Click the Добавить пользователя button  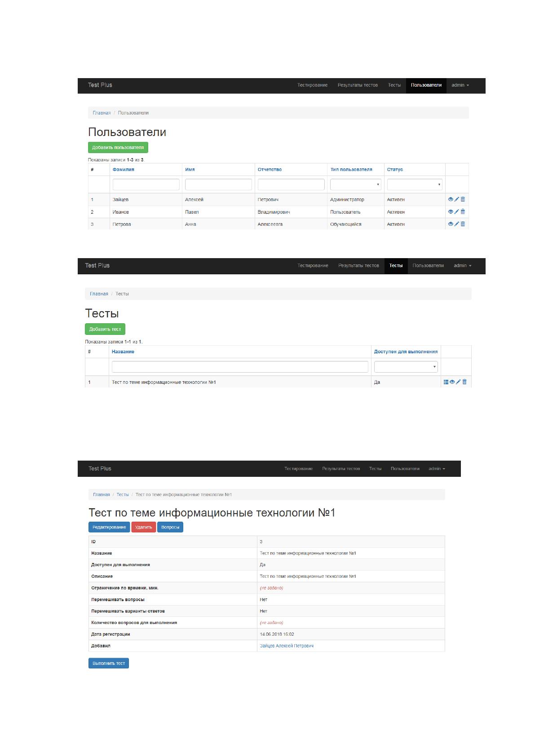click(118, 148)
